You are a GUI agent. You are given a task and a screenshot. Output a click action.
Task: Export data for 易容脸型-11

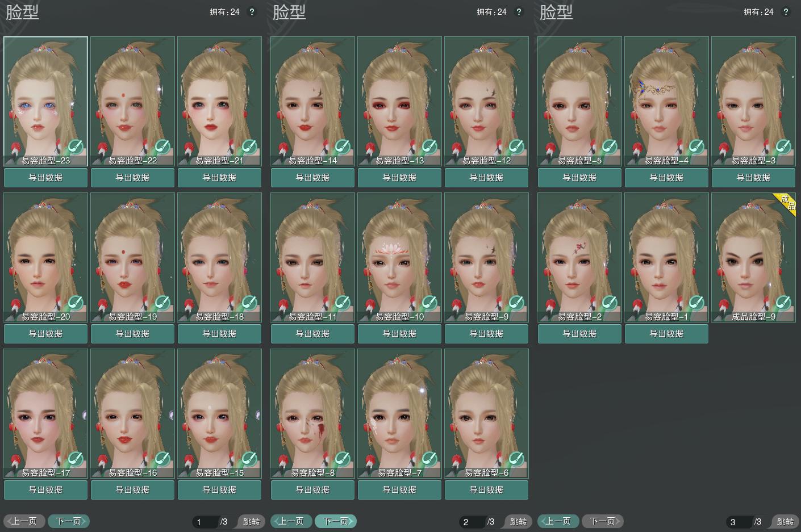point(312,334)
